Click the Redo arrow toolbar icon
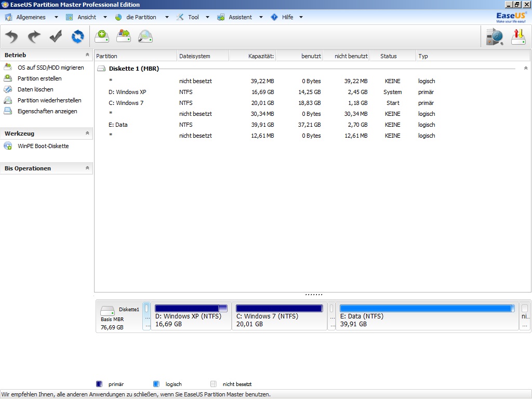Screen dimensions: 532x399 tap(34, 37)
